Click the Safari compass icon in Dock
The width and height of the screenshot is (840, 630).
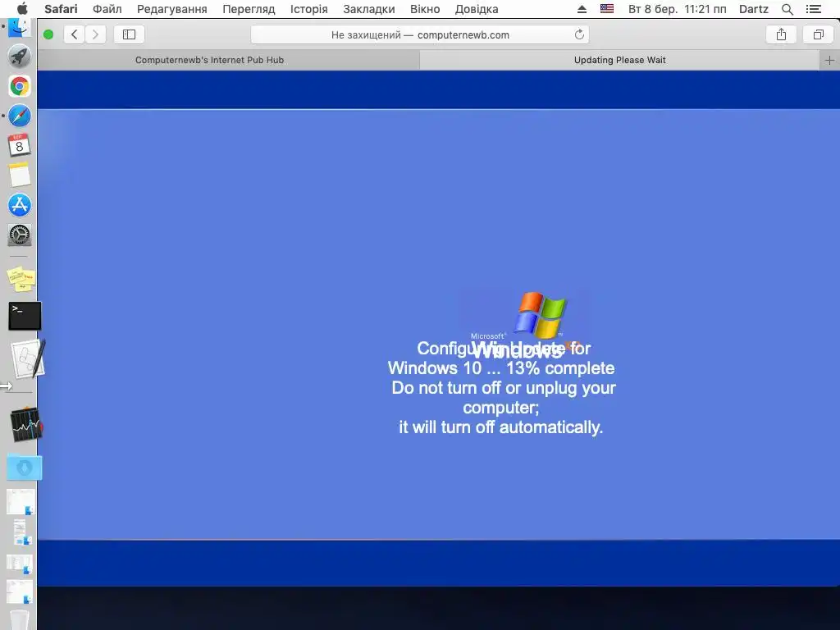20,116
